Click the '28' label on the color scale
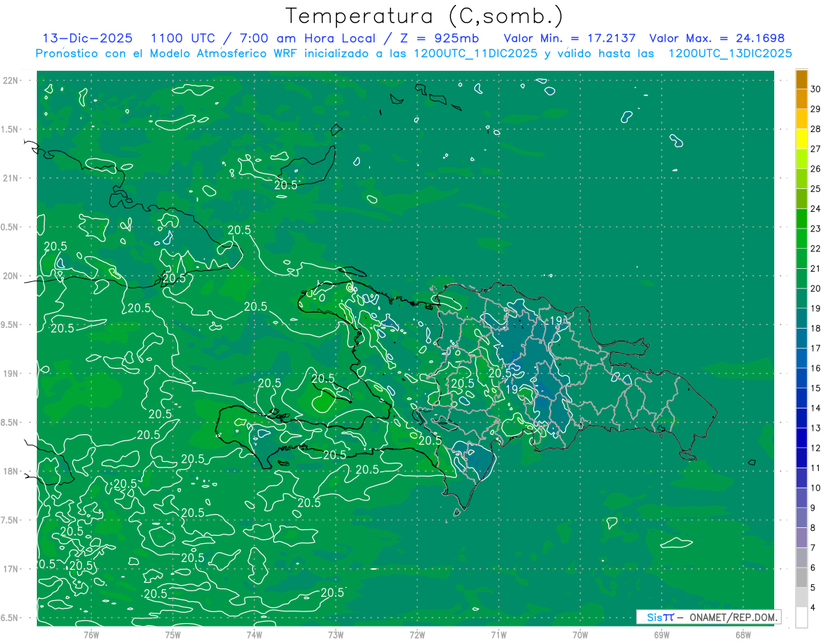Screen dimensions: 834x644 point(816,129)
